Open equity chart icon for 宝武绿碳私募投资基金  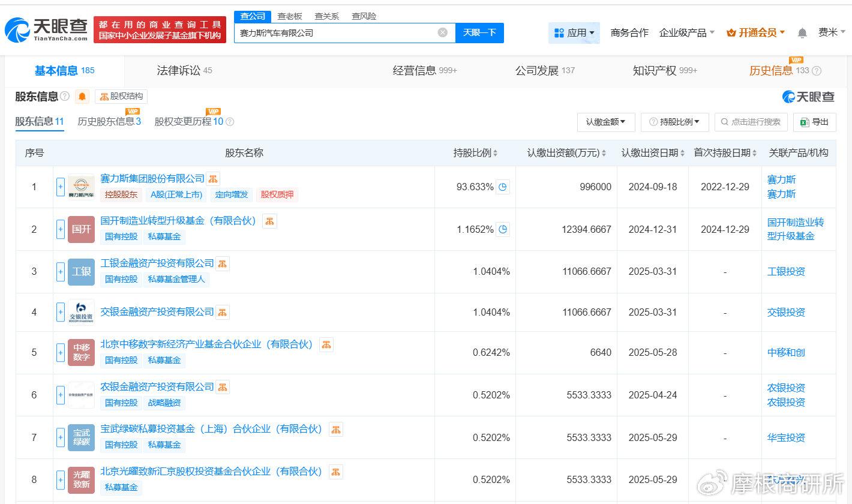pyautogui.click(x=336, y=430)
